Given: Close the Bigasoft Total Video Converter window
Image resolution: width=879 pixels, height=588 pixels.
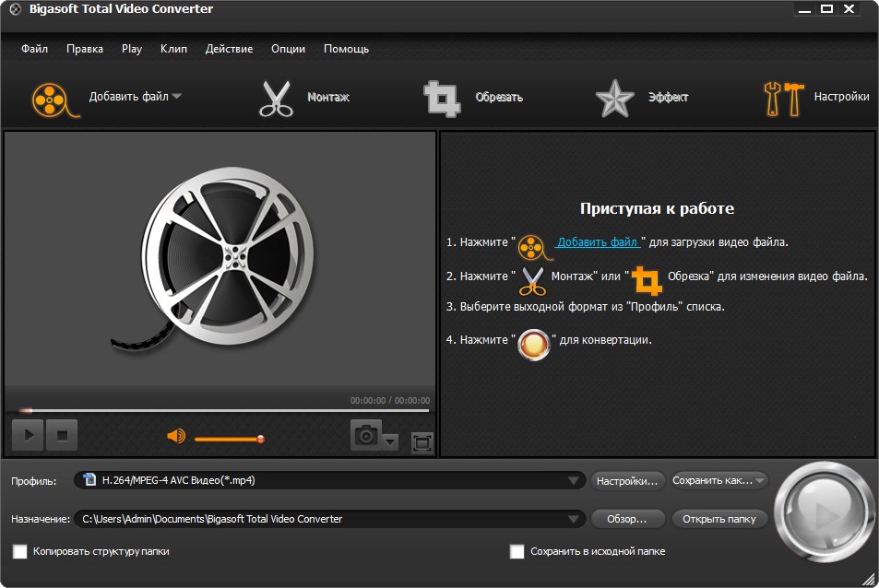Looking at the screenshot, I should click(x=849, y=9).
